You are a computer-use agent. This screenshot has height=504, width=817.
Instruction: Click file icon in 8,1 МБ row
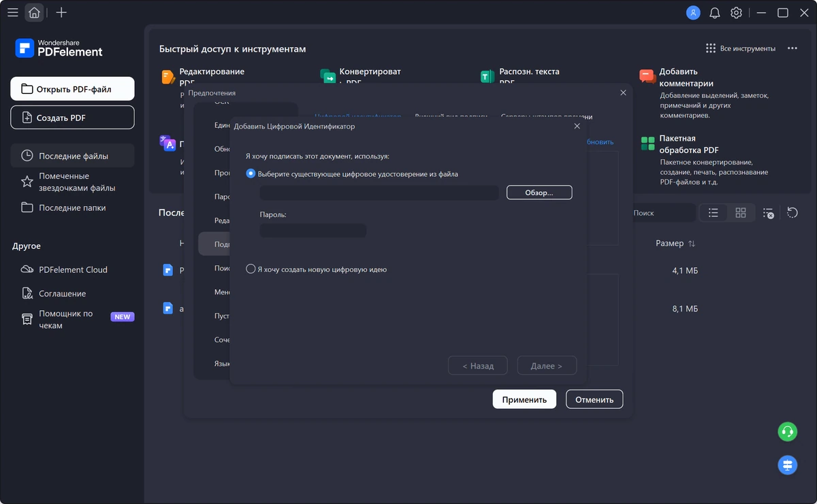pyautogui.click(x=168, y=308)
